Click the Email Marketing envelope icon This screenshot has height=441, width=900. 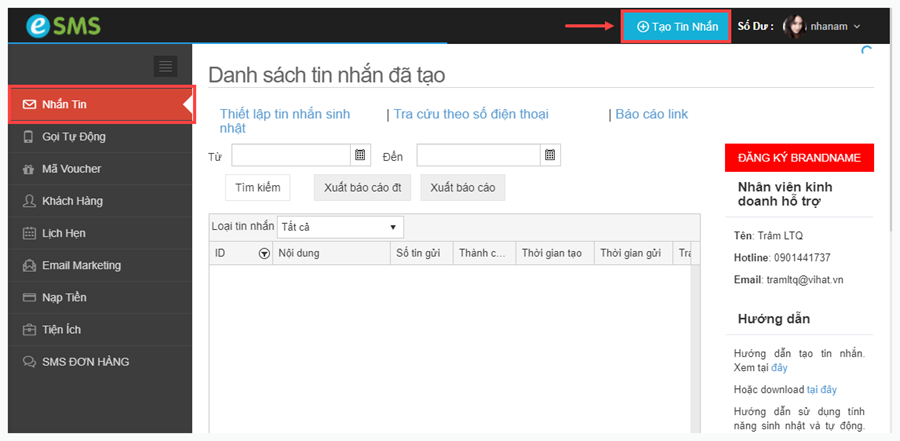coord(29,265)
